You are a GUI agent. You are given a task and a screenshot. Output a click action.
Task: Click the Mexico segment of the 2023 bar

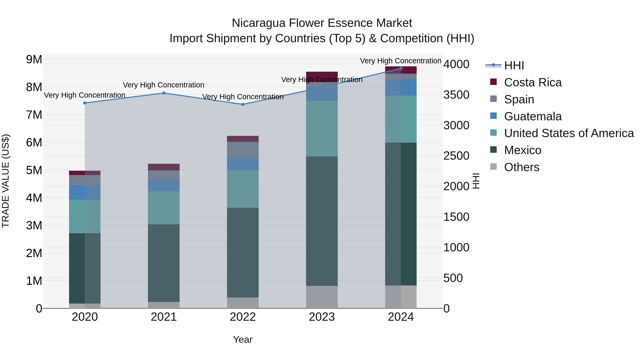(x=322, y=221)
